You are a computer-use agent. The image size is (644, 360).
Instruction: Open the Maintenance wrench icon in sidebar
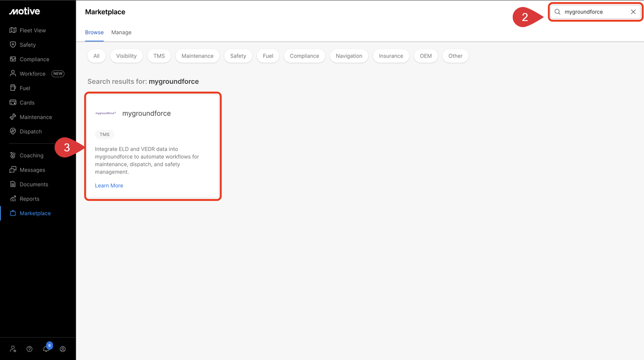click(x=13, y=117)
